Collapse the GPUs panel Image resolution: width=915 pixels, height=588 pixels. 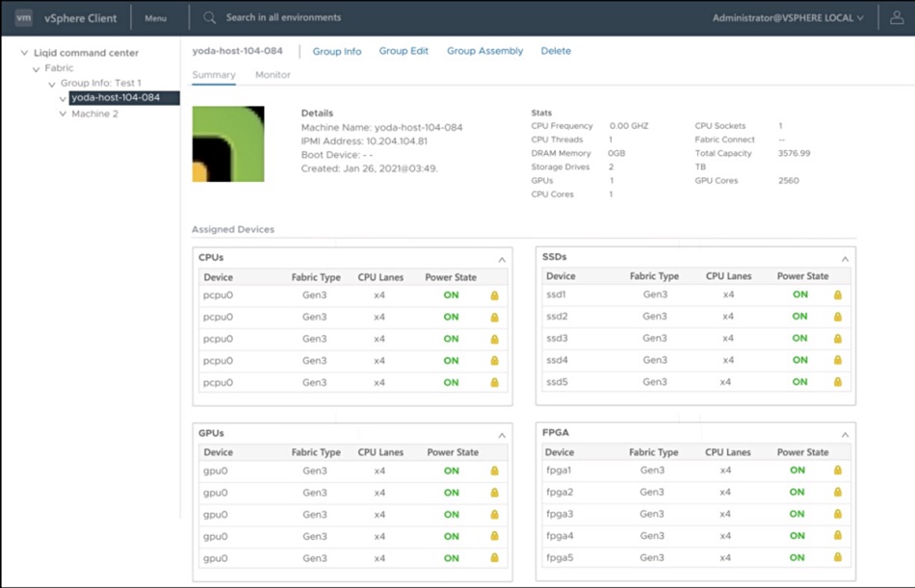tap(502, 435)
